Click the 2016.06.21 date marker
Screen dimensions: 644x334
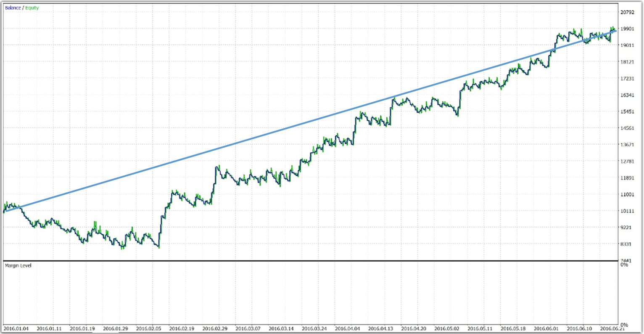[612, 329]
